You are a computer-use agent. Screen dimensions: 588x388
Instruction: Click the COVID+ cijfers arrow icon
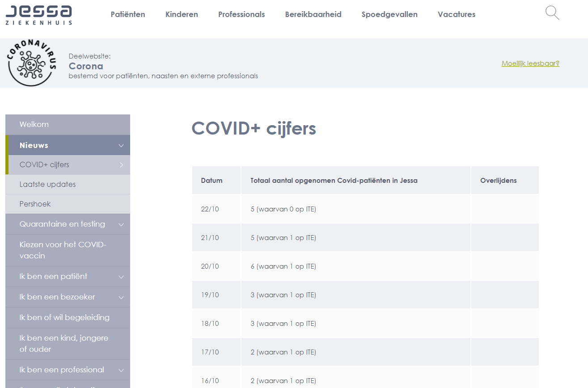tap(121, 165)
